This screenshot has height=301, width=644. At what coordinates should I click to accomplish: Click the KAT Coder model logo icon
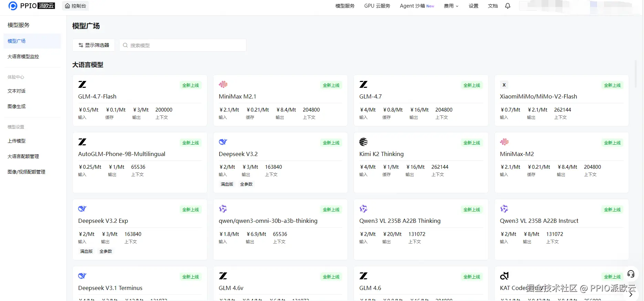tap(504, 276)
